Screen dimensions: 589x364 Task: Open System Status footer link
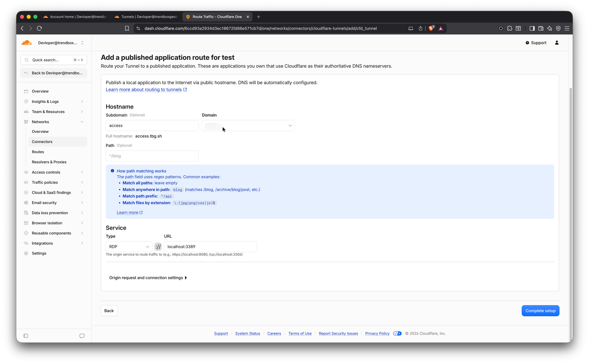tap(248, 333)
